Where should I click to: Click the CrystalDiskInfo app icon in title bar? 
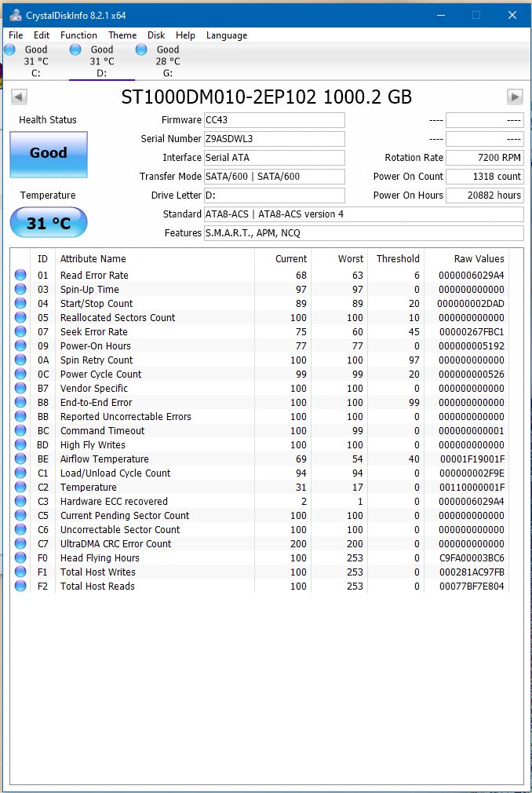click(x=15, y=15)
